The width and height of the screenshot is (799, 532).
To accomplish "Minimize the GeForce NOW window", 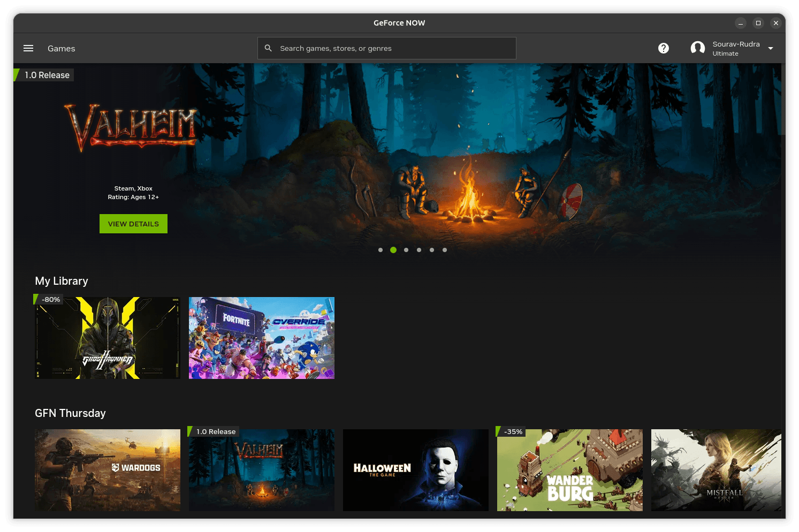I will (x=741, y=23).
